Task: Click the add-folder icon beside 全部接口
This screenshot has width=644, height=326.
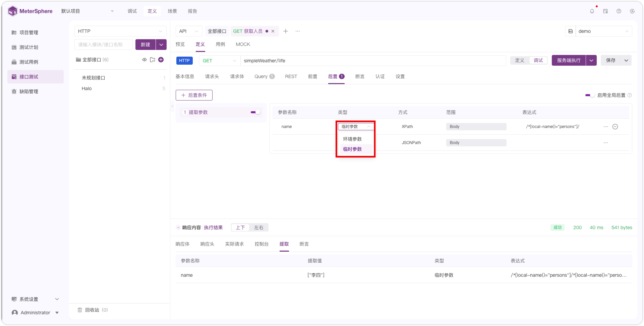Action: [x=153, y=60]
